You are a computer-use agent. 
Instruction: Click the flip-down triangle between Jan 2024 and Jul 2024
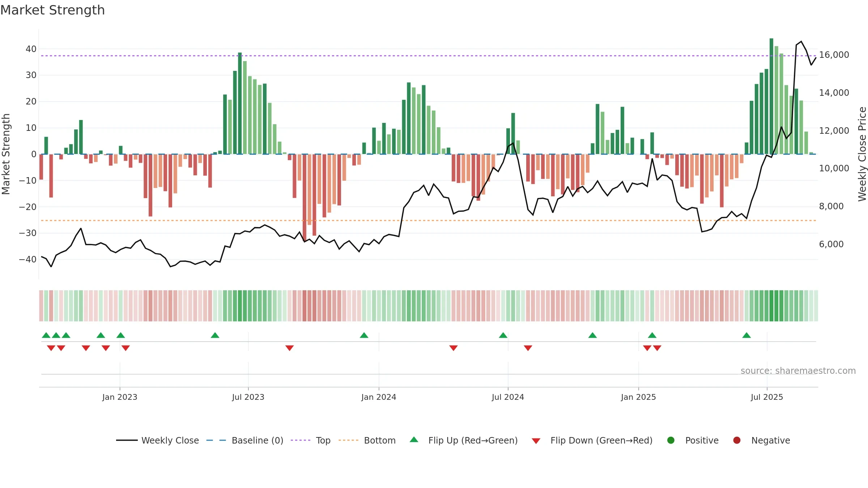(x=454, y=348)
